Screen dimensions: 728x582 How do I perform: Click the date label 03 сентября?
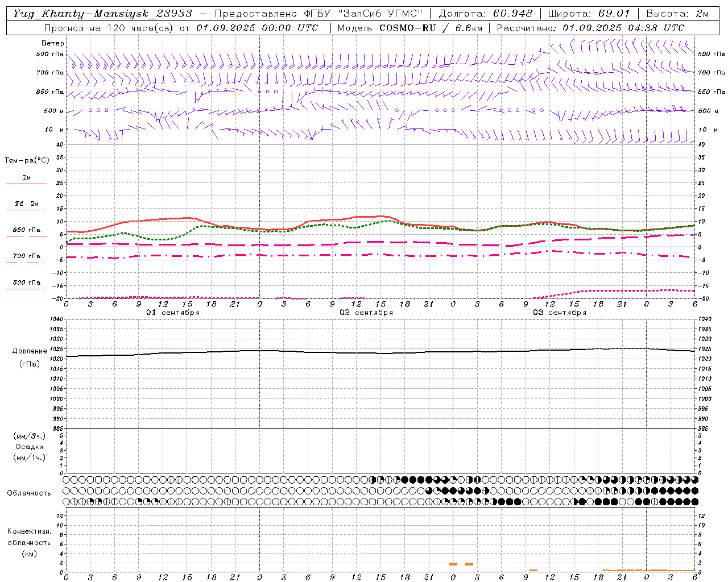click(x=560, y=313)
